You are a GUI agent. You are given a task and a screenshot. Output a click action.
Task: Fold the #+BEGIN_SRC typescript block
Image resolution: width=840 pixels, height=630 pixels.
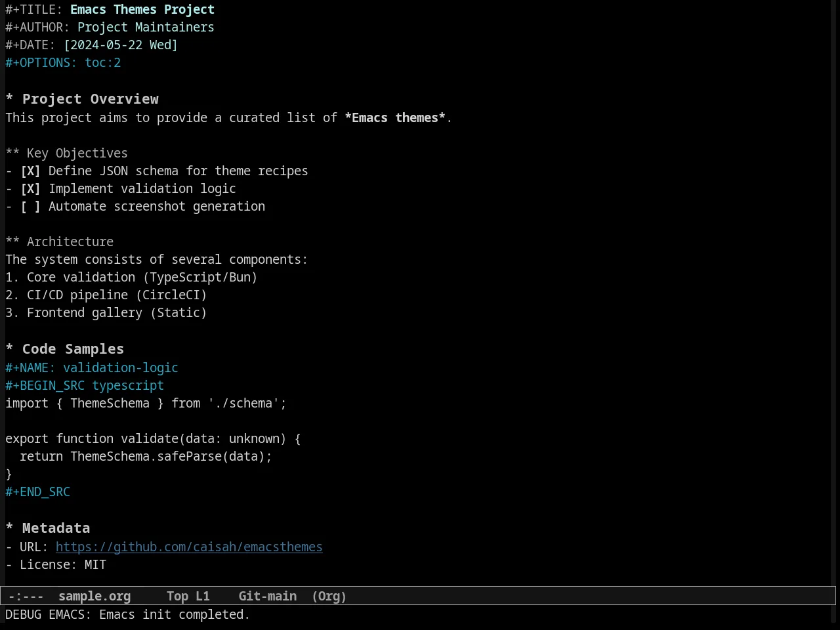pos(85,386)
